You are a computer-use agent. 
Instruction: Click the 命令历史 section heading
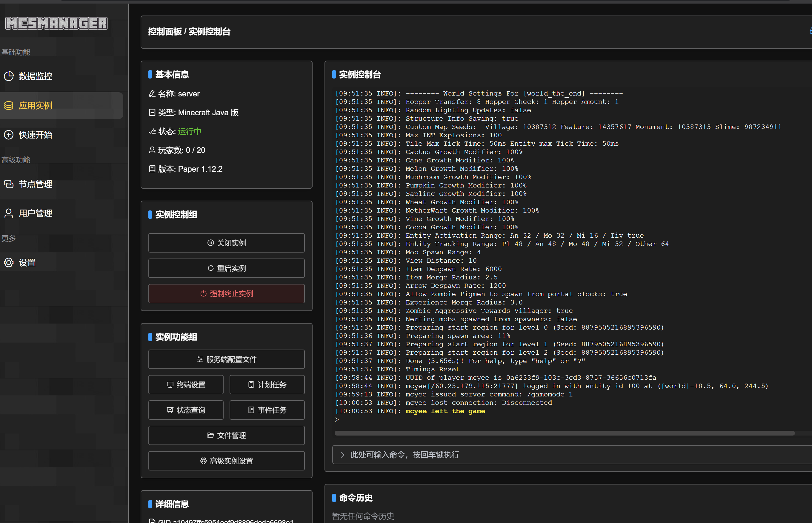click(356, 498)
